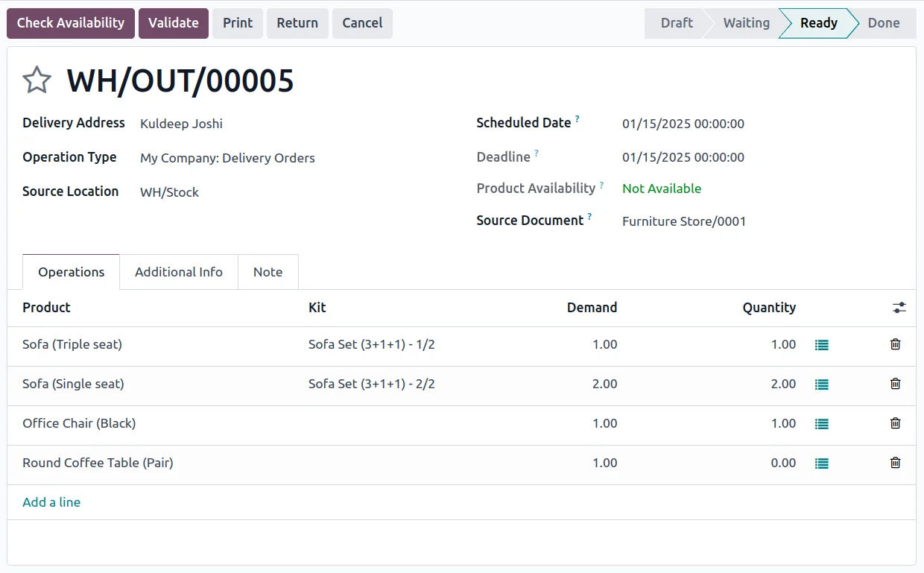Select the Done status stage

pos(883,23)
